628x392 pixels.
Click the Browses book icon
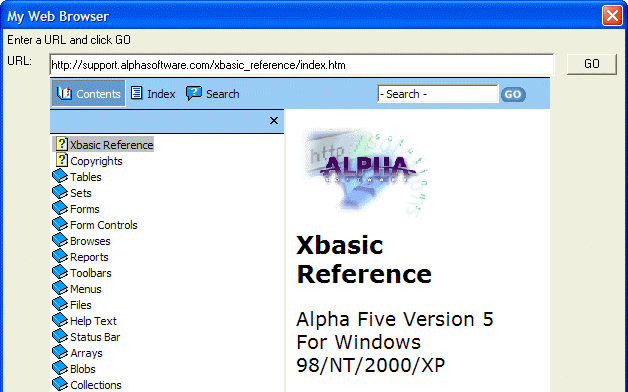tap(60, 240)
